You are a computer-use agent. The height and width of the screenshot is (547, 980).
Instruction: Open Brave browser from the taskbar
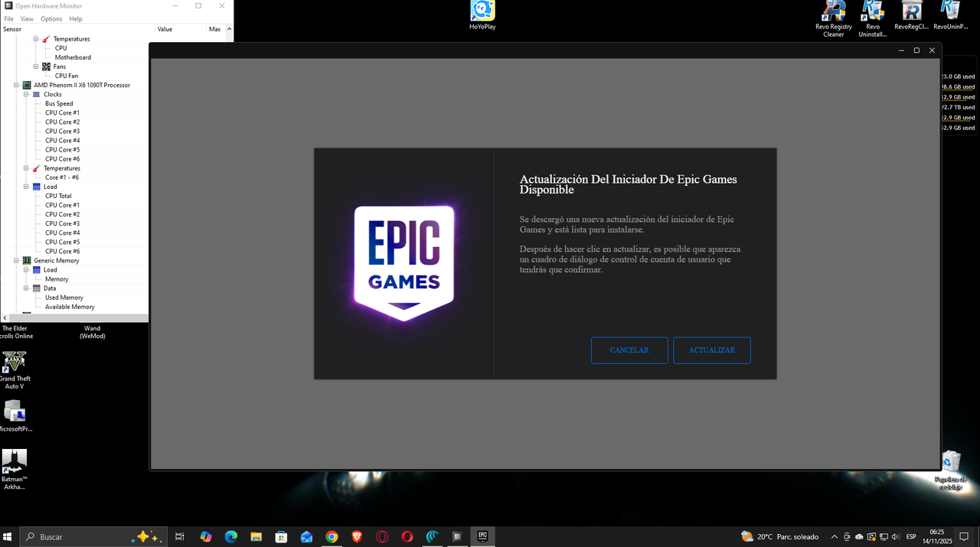pos(357,537)
